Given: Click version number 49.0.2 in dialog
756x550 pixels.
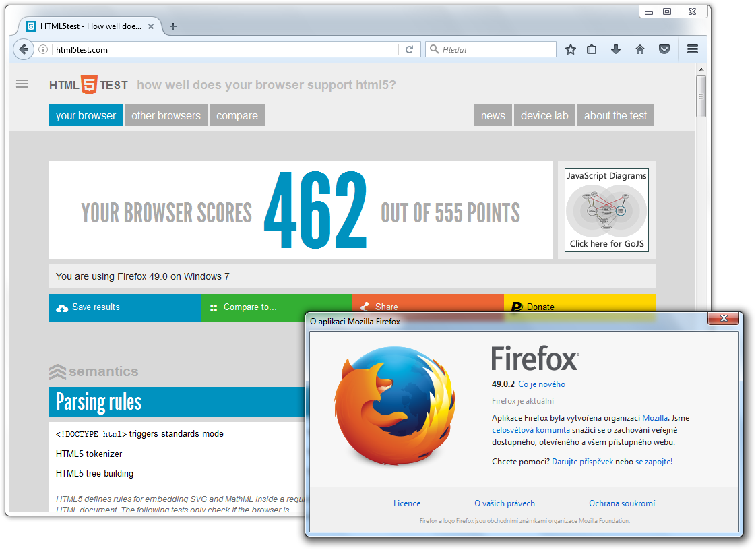Looking at the screenshot, I should 503,384.
